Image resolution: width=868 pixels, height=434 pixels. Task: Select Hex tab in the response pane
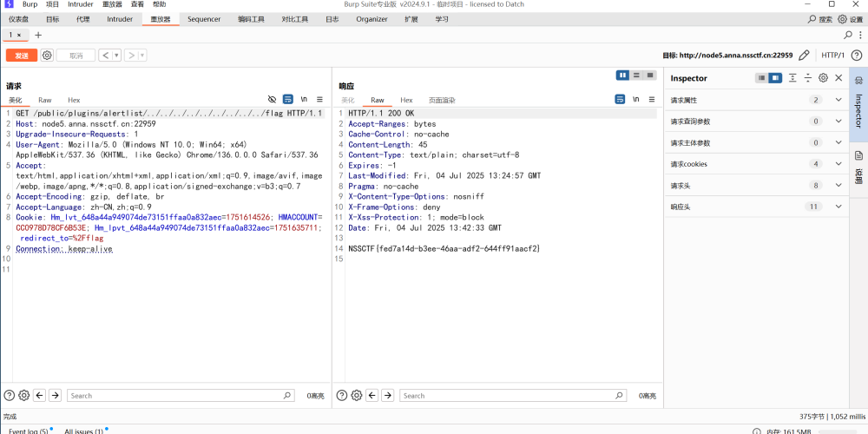(x=406, y=100)
